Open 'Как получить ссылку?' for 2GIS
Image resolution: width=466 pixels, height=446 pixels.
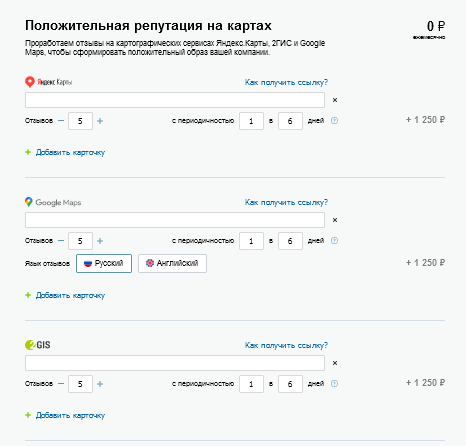pyautogui.click(x=286, y=345)
